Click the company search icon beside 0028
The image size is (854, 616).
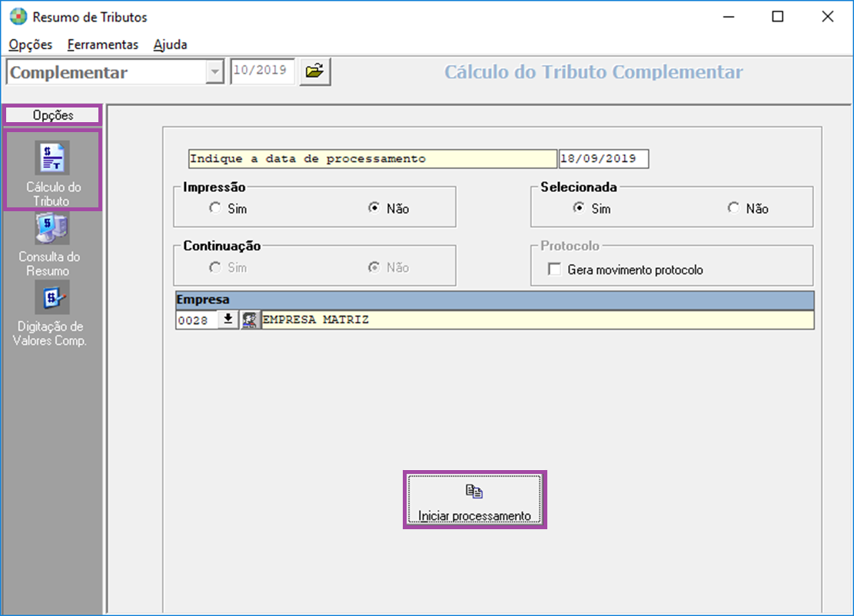(250, 320)
